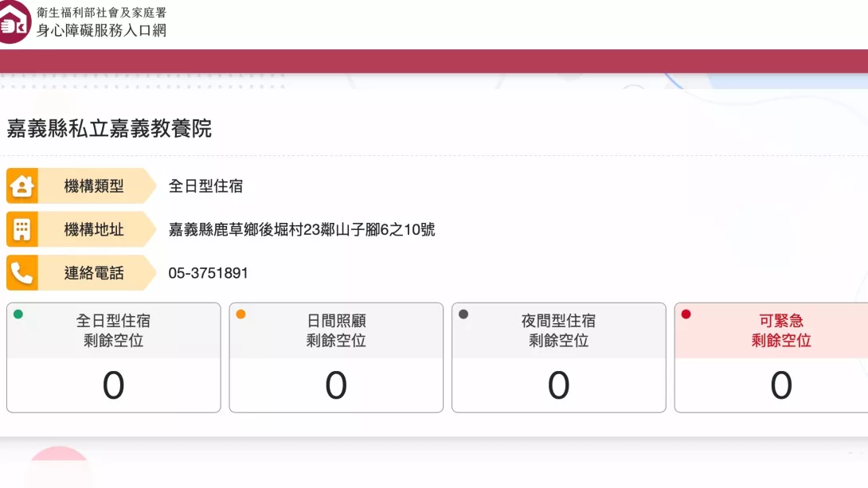This screenshot has height=488, width=868.
Task: Click the 機構類型 label tag
Action: pyautogui.click(x=94, y=186)
